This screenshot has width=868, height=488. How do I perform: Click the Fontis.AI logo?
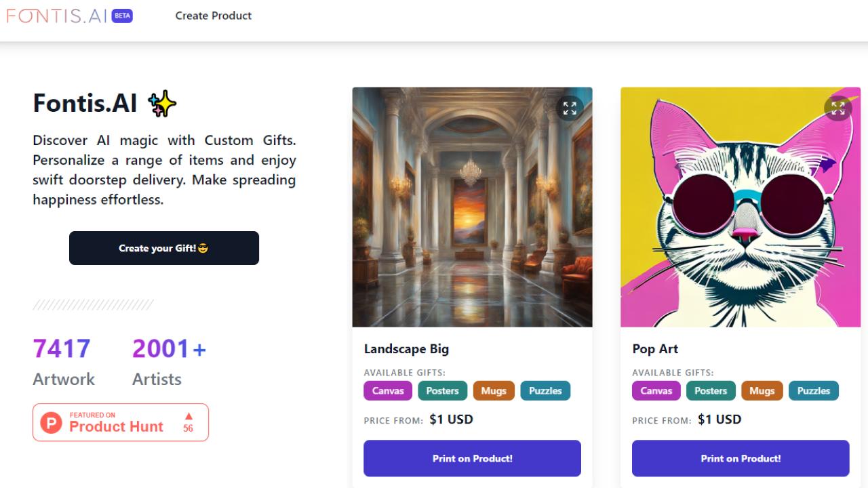(56, 16)
